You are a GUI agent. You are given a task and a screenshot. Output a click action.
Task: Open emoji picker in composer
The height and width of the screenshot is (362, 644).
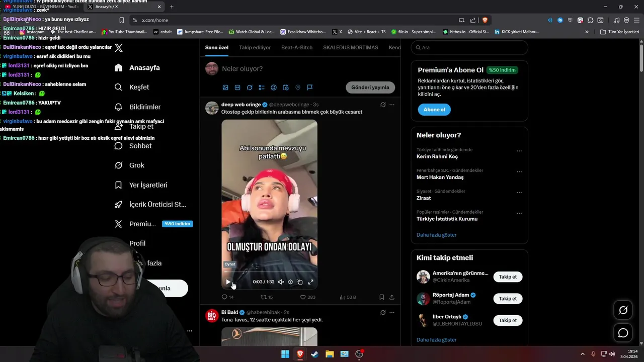tap(274, 87)
